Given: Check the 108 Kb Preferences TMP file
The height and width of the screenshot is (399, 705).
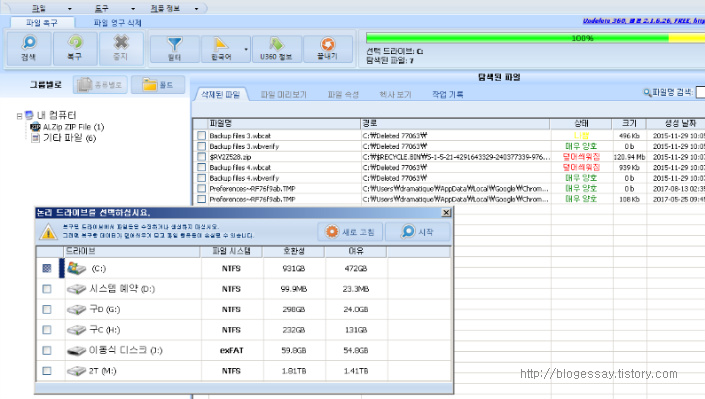Looking at the screenshot, I should (201, 199).
